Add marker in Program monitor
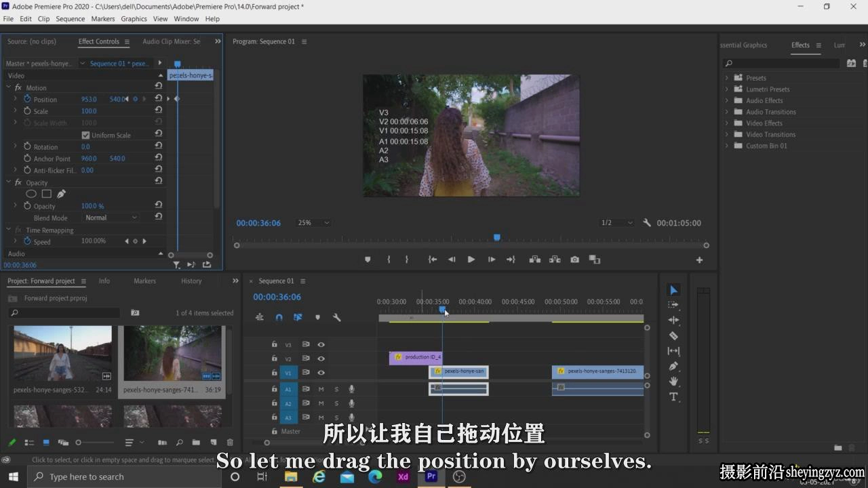 coord(368,260)
